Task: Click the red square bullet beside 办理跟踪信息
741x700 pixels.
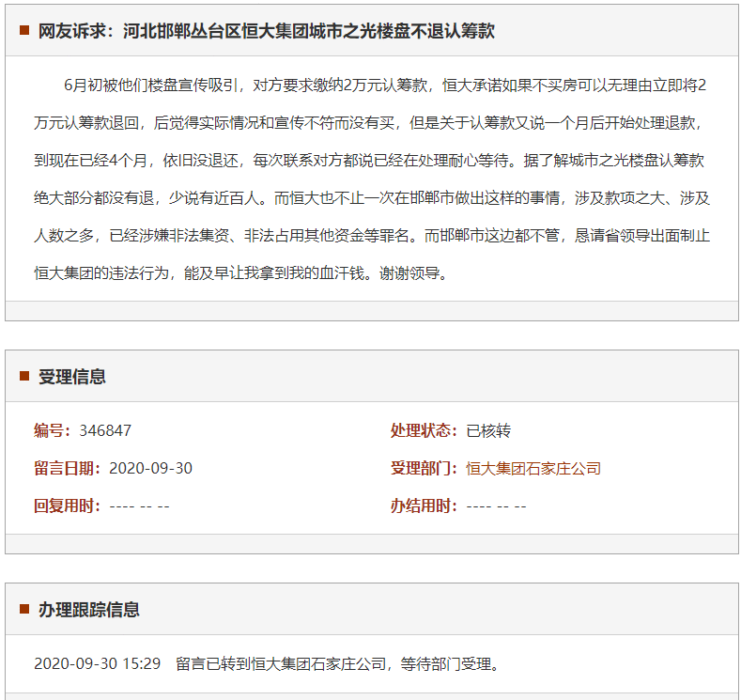Action: 24,609
